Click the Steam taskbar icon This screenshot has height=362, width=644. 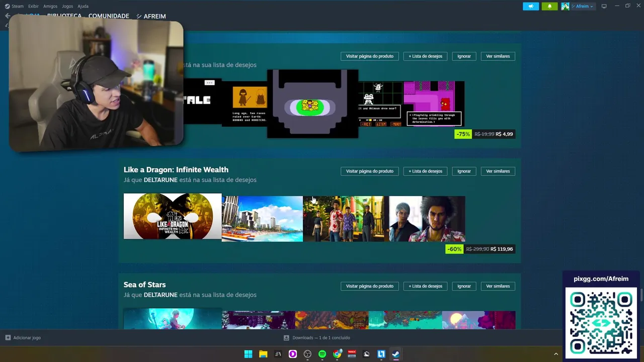[396, 354]
